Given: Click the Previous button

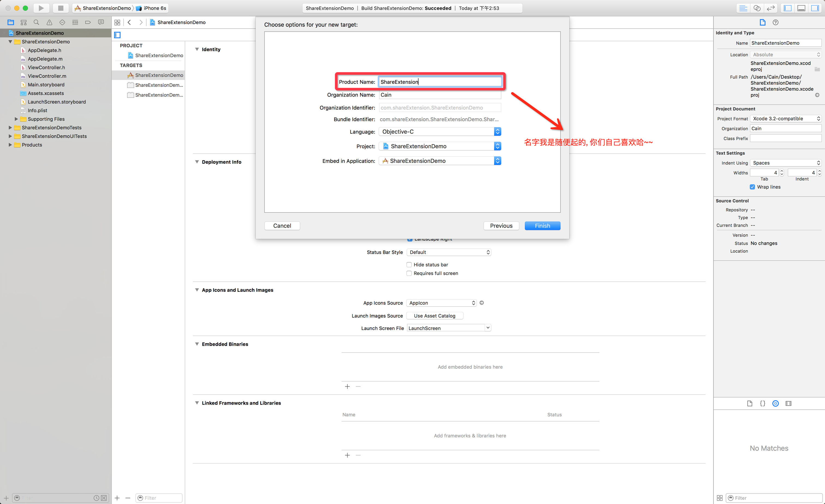Looking at the screenshot, I should coord(501,226).
